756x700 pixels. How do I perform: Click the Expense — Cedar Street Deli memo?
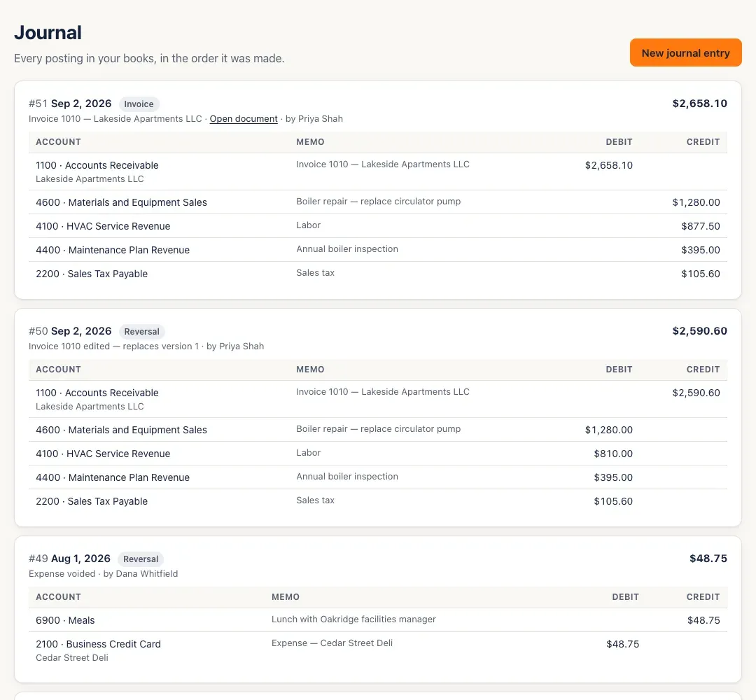[332, 643]
